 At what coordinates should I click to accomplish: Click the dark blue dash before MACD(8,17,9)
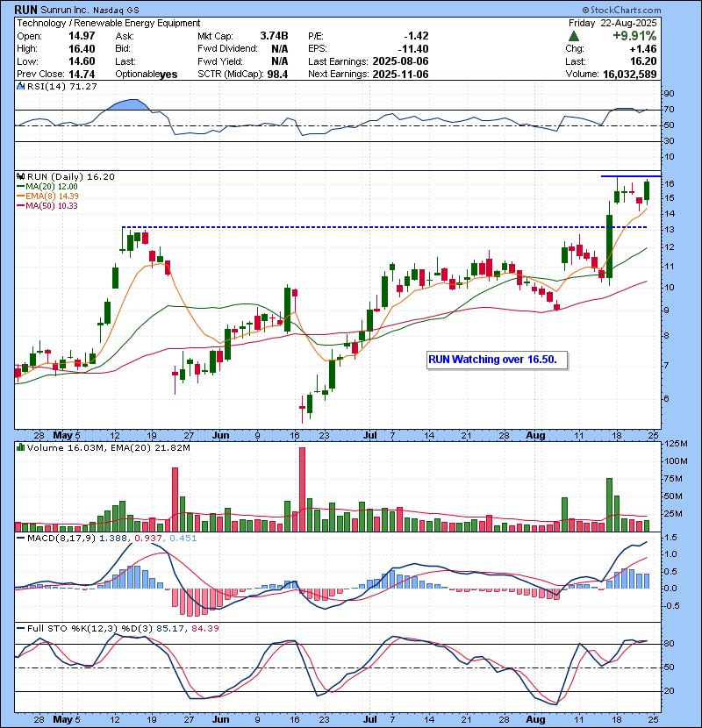click(x=20, y=539)
